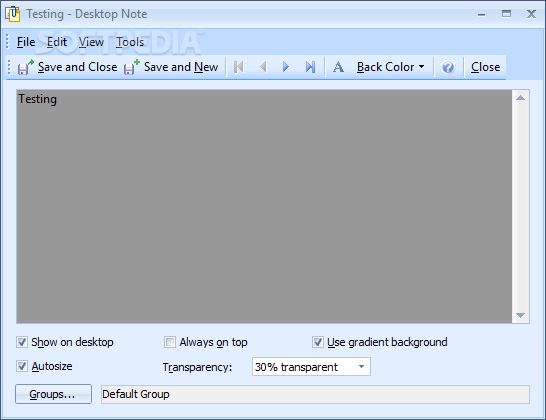Viewport: 546px width, 420px height.
Task: Click the scrollbar up arrow
Action: coord(521,98)
